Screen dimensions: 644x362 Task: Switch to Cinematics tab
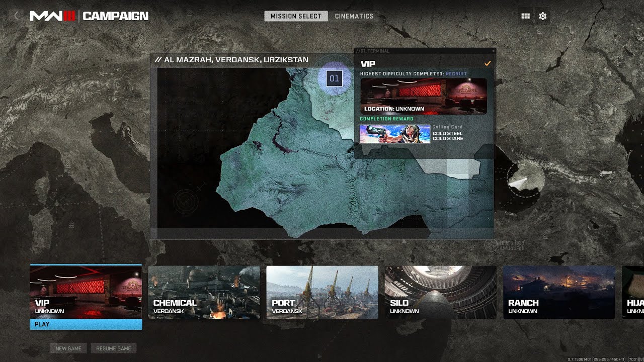354,16
